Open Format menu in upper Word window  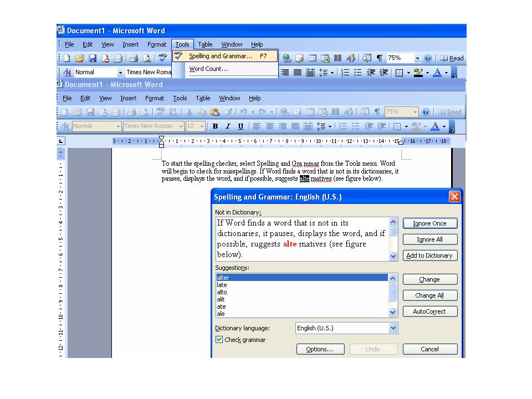157,44
